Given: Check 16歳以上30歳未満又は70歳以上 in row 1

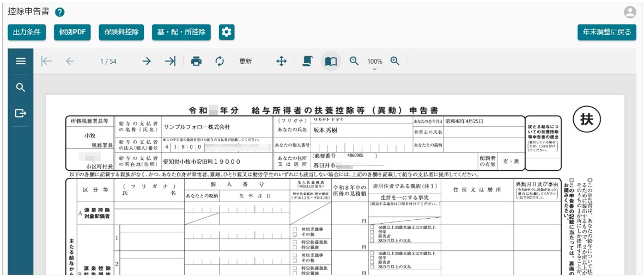Looking at the screenshot, I should [x=372, y=227].
